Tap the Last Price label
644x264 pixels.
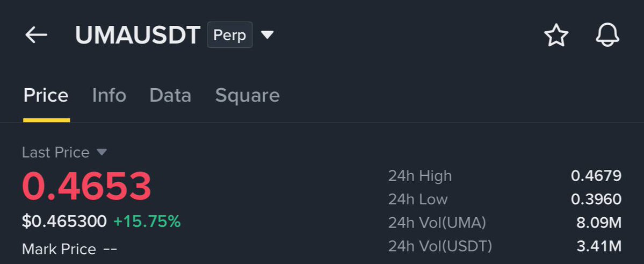coord(56,153)
